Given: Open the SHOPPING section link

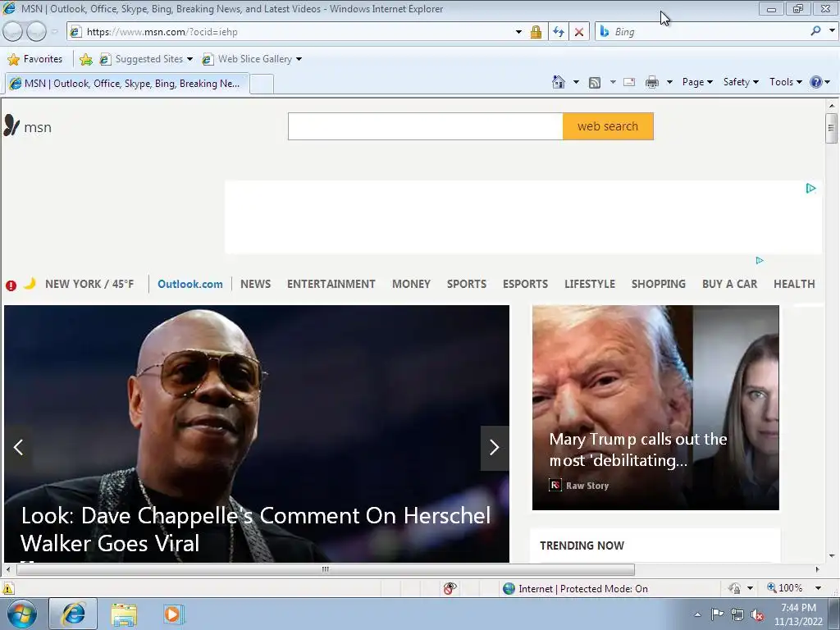Looking at the screenshot, I should 659,284.
